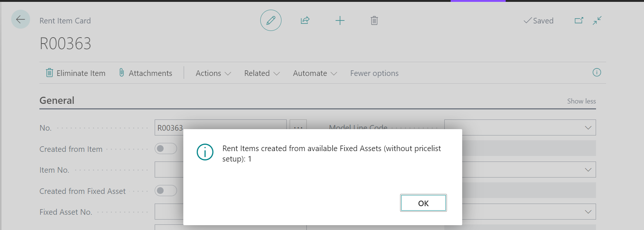The image size is (644, 230).
Task: Click the information circle icon on toolbar
Action: (596, 73)
